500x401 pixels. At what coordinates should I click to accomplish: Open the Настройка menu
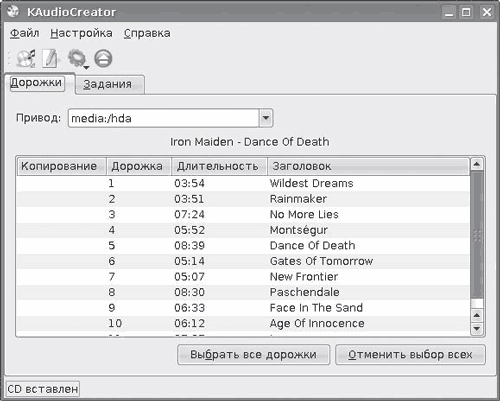[x=81, y=33]
